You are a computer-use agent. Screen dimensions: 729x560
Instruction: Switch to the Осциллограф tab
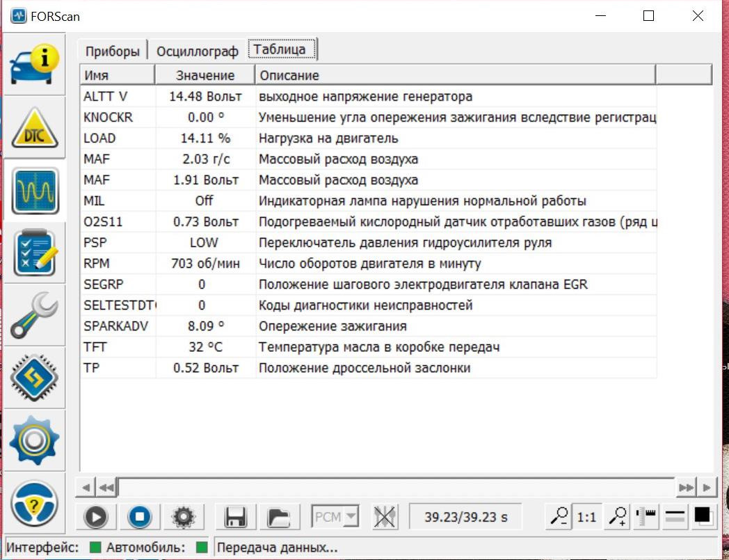tap(197, 51)
